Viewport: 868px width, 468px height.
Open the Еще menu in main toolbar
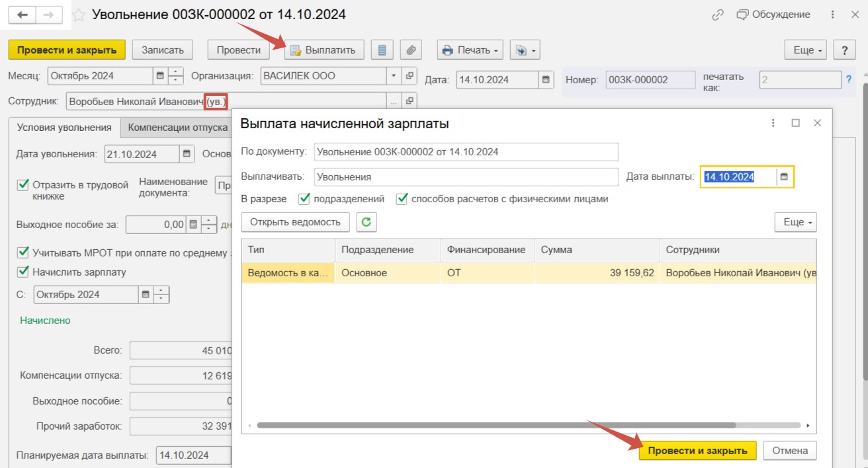[x=806, y=50]
